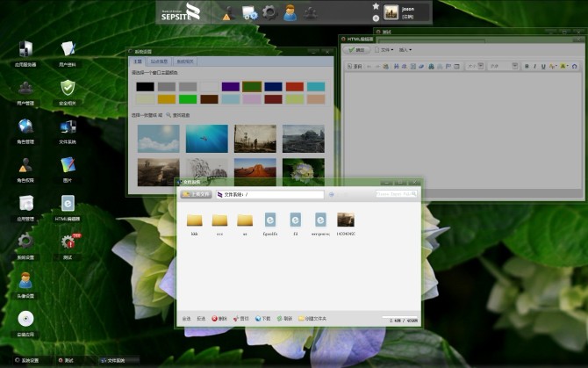Image resolution: width=588 pixels, height=368 pixels.
Task: Click the gear icon in the top dock
Action: point(270,12)
